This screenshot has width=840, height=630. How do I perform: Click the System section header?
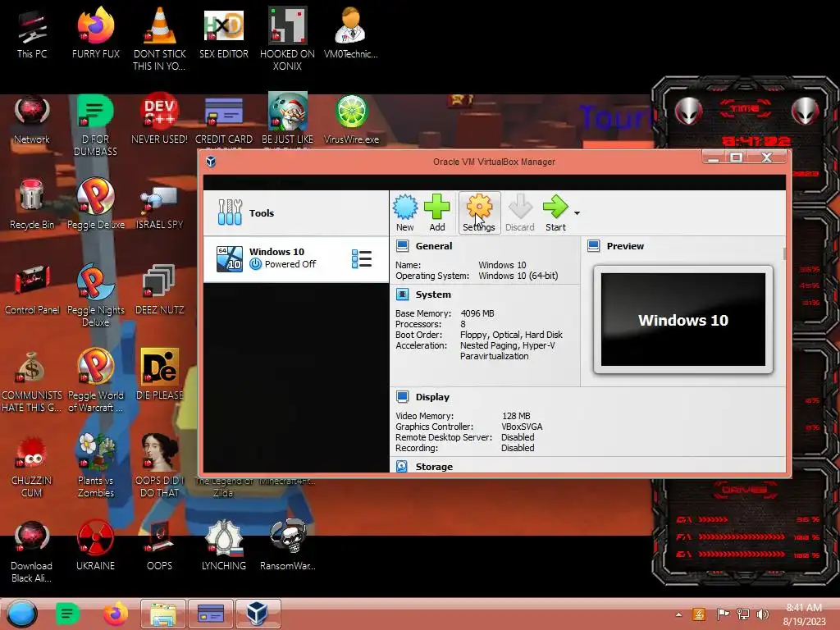pos(433,294)
